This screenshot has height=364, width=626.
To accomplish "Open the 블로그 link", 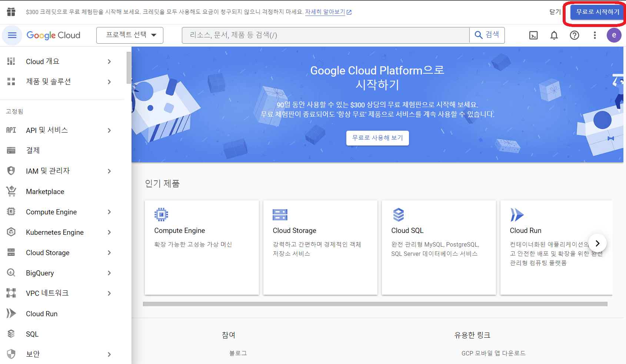I will tap(238, 353).
